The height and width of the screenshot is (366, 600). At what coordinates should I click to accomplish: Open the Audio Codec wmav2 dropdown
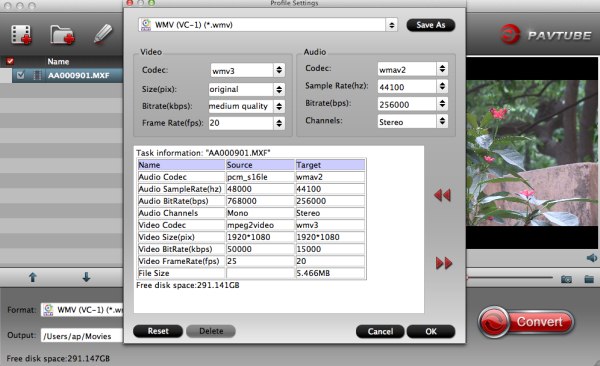tap(412, 69)
